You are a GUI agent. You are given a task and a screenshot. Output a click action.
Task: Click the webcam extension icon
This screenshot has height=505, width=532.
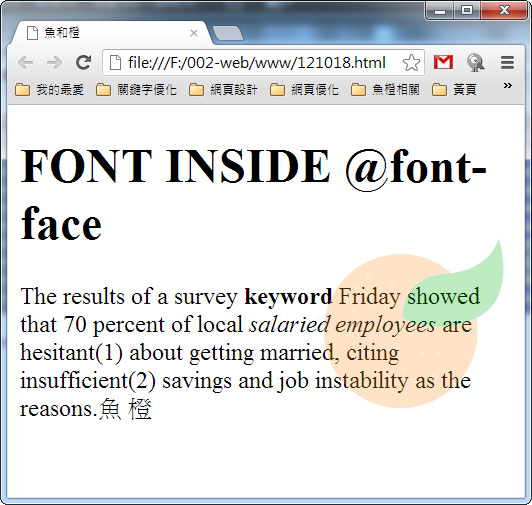click(x=475, y=62)
